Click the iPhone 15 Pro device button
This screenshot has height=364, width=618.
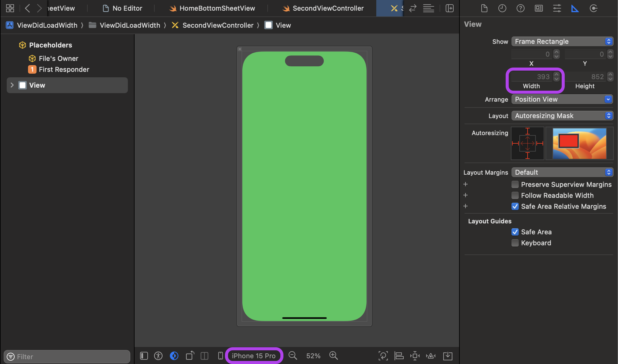254,356
